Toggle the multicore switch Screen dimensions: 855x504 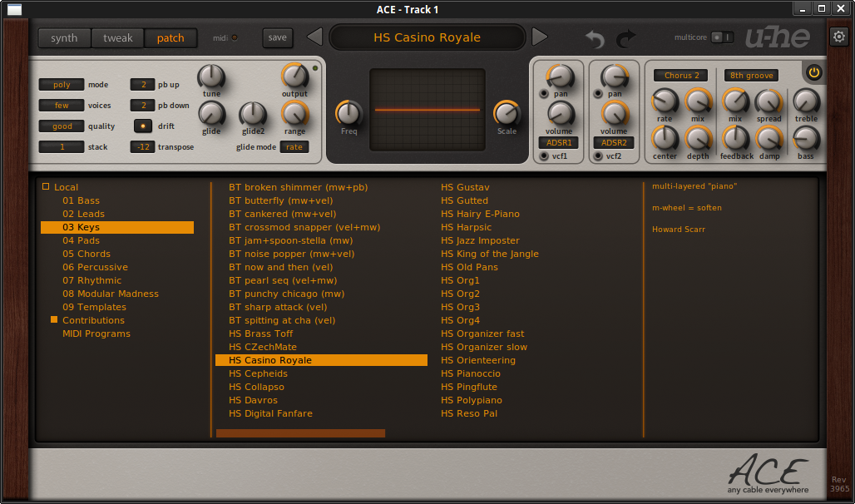(x=722, y=37)
